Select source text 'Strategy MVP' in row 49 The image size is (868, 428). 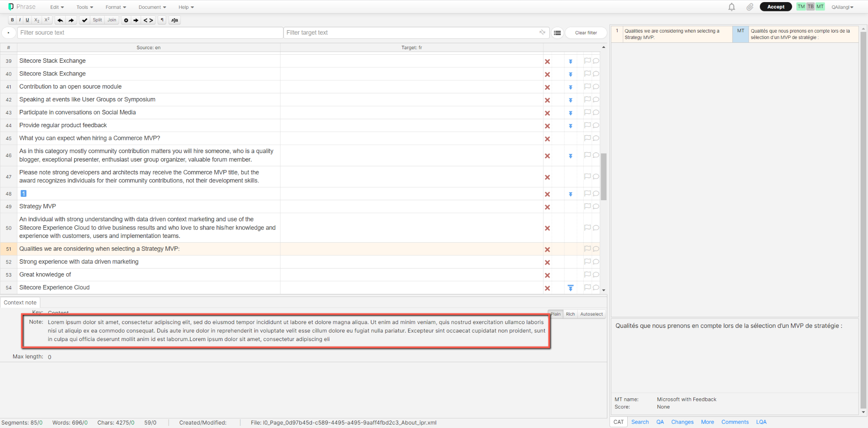(37, 207)
